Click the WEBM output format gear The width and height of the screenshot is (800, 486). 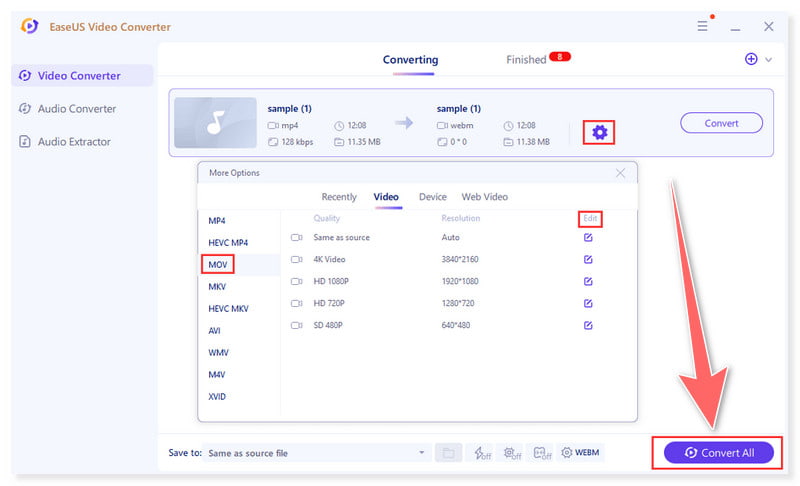coord(580,453)
